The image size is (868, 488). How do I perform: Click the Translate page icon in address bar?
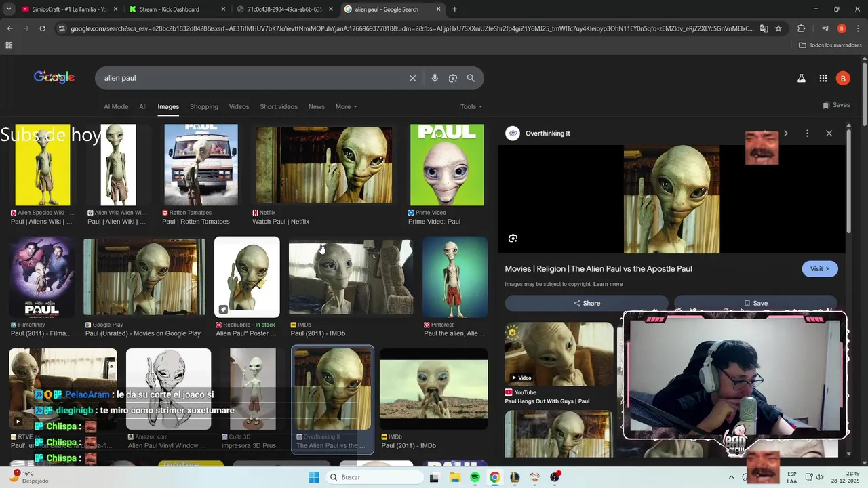click(764, 28)
